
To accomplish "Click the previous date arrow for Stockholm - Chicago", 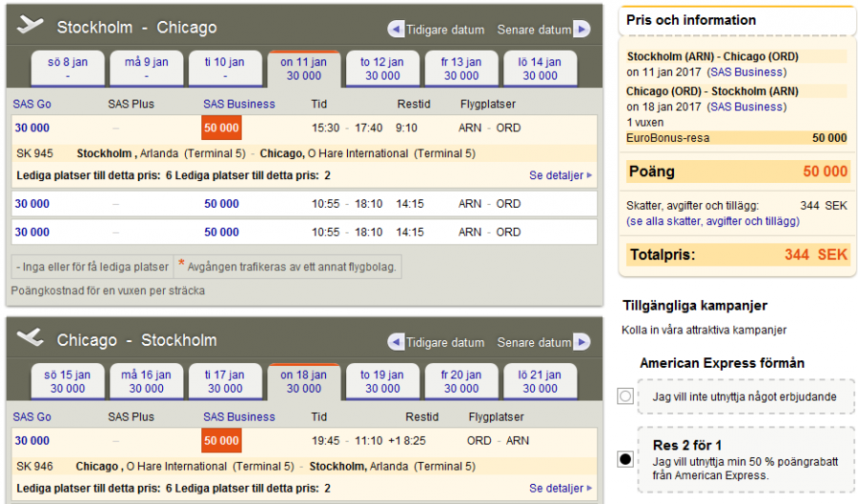I will pyautogui.click(x=397, y=30).
